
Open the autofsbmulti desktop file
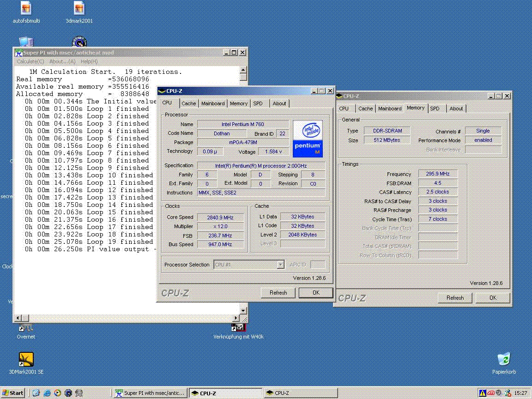click(x=26, y=8)
